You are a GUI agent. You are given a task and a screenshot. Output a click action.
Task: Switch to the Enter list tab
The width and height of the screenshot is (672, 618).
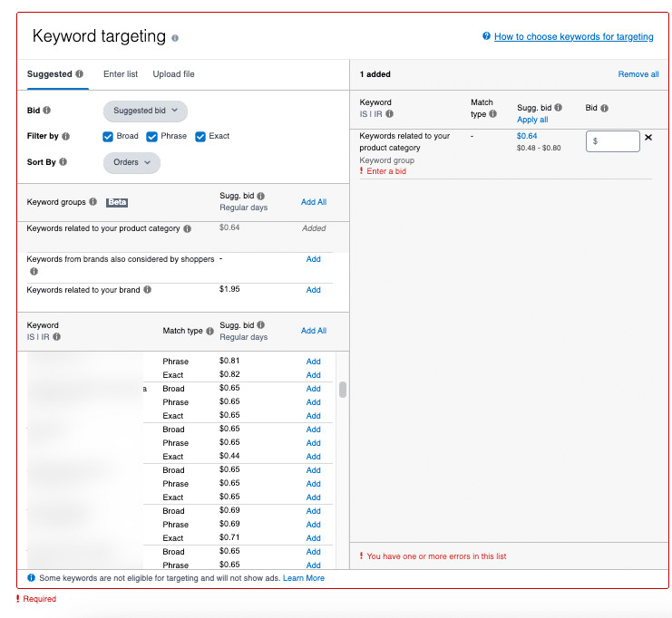[121, 74]
